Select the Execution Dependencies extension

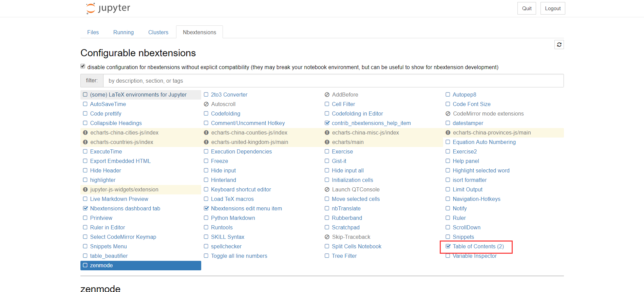tap(241, 152)
